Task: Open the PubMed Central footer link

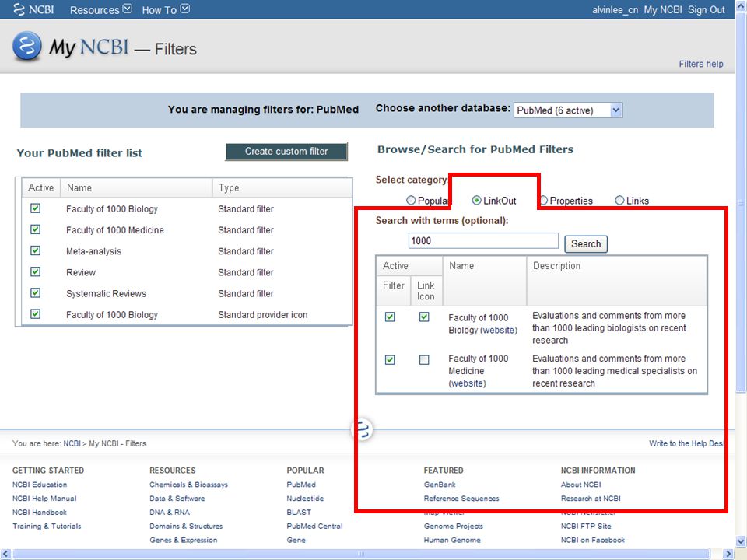Action: pyautogui.click(x=314, y=526)
